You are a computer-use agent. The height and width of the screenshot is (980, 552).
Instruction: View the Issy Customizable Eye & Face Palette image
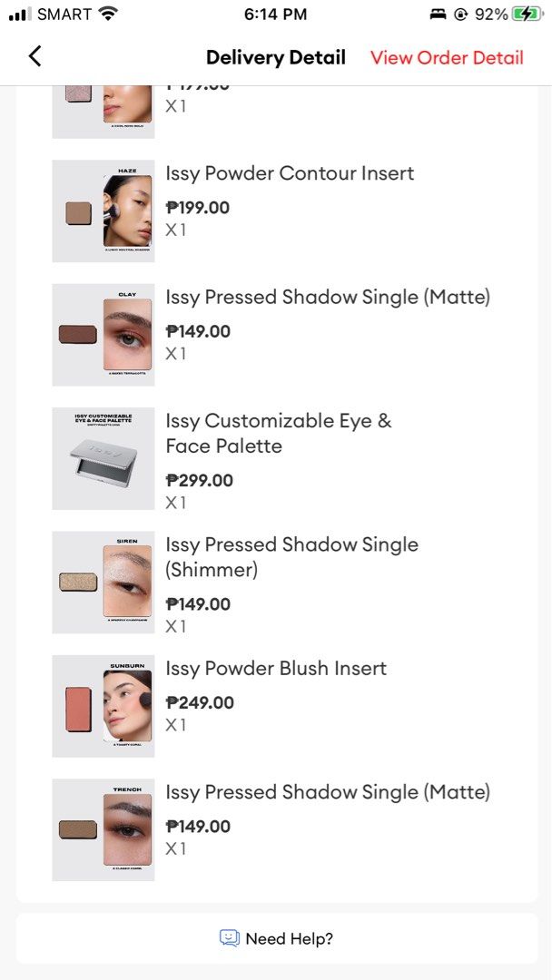pos(103,458)
